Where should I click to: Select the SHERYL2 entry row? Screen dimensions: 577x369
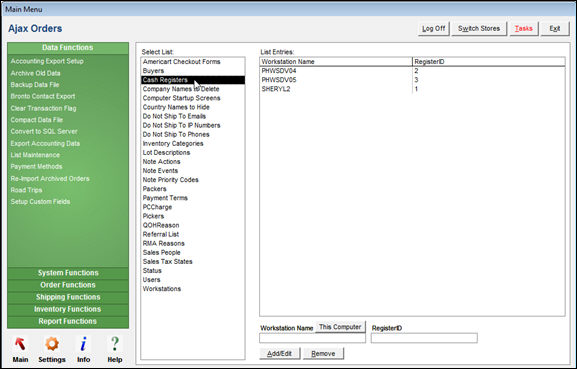click(x=412, y=89)
